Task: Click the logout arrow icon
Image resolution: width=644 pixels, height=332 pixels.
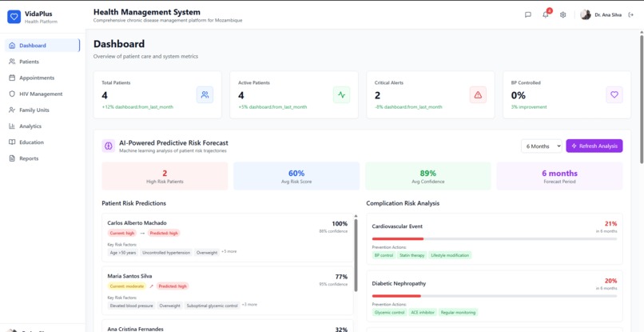Action: pyautogui.click(x=631, y=15)
